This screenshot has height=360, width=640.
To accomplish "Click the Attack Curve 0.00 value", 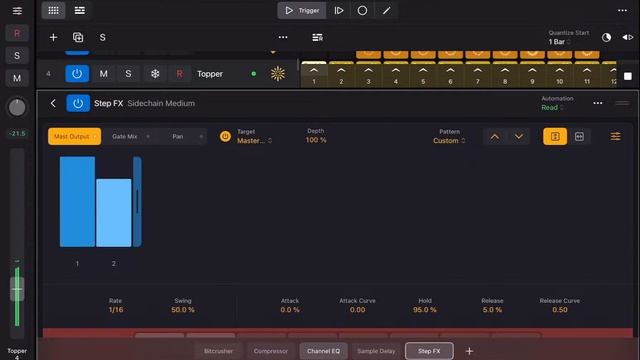I will tap(357, 310).
